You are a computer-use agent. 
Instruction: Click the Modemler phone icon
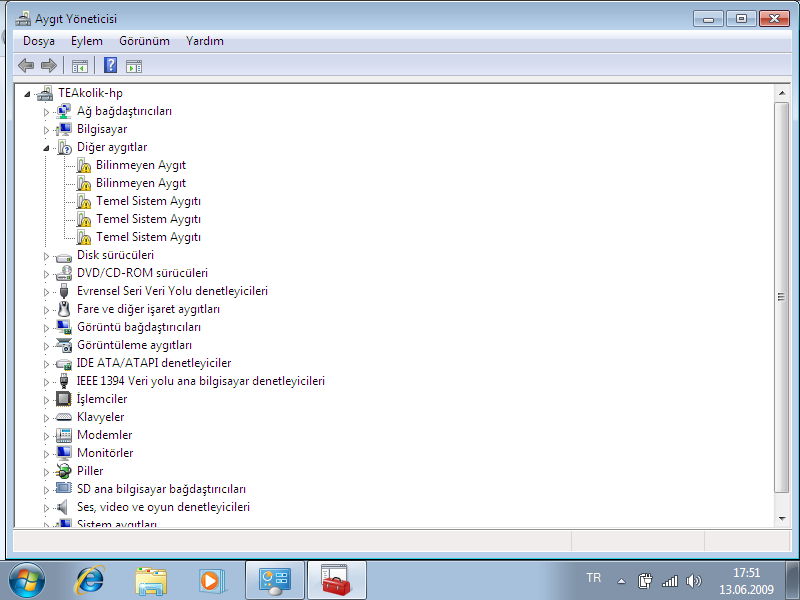tap(64, 435)
